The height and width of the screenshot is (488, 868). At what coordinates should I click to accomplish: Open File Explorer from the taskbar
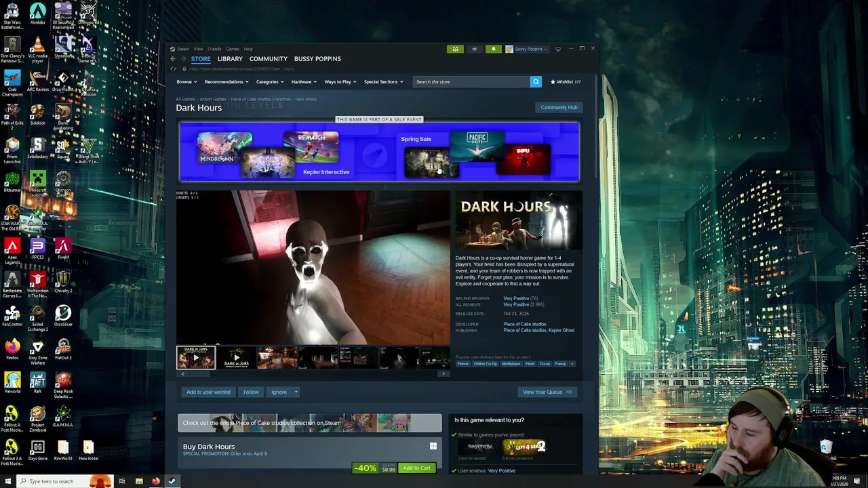click(x=139, y=481)
